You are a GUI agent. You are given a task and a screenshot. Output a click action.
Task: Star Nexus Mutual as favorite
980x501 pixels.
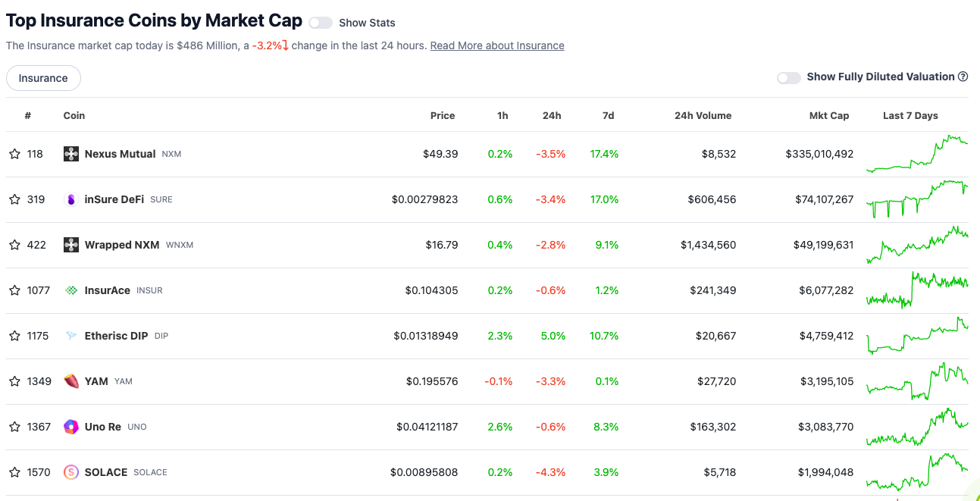click(x=14, y=154)
